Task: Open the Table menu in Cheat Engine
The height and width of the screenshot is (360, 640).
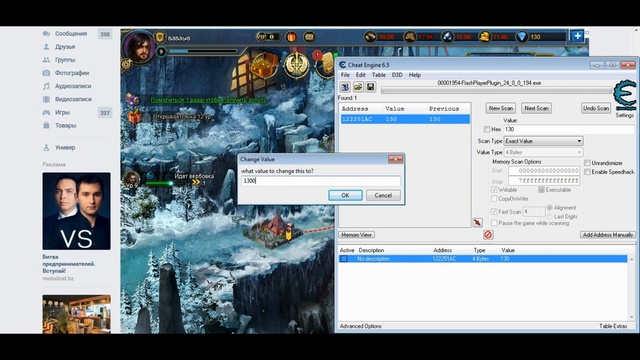Action: [x=378, y=75]
